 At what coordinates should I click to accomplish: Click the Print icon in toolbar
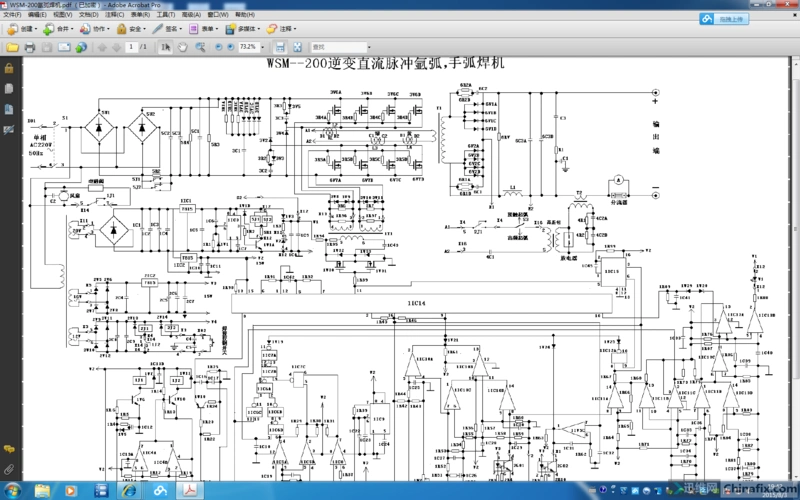pyautogui.click(x=31, y=47)
